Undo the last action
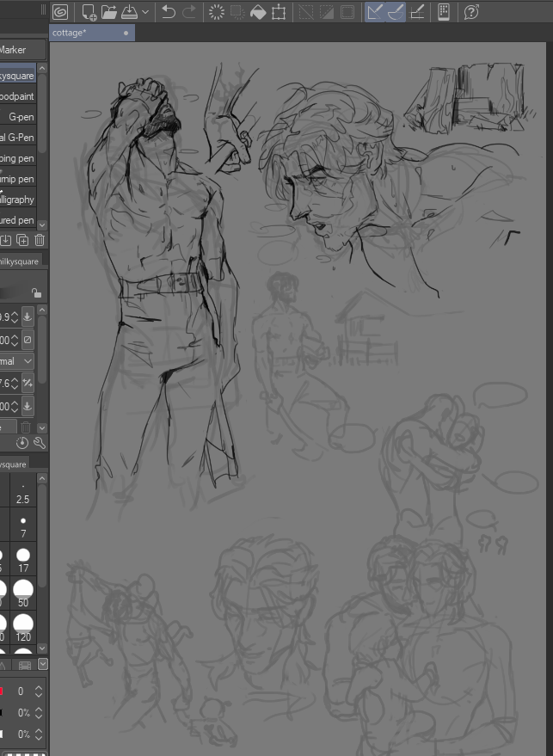This screenshot has height=756, width=553. coord(169,12)
